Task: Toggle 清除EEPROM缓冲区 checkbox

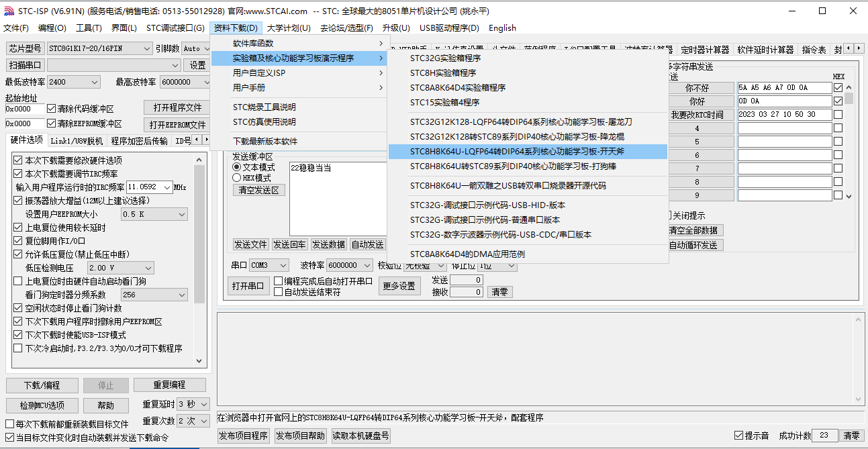Action: 52,123
